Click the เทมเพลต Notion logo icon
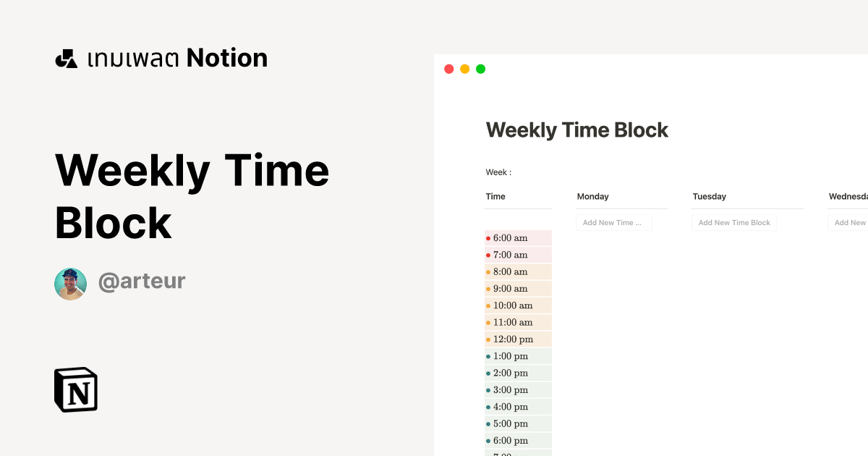This screenshot has height=456, width=868. [x=66, y=58]
